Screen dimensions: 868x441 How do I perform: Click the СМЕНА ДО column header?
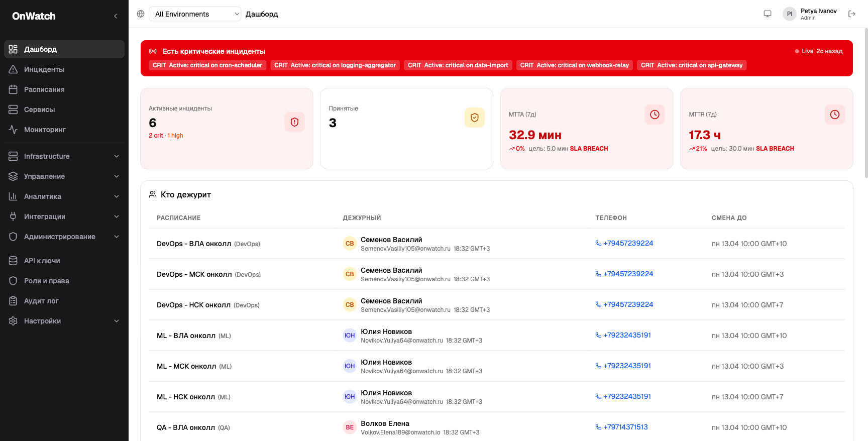729,218
